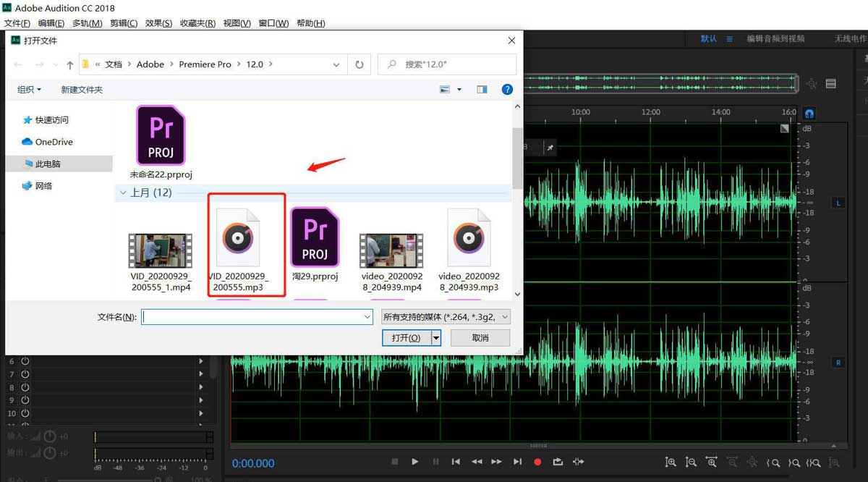Image resolution: width=868 pixels, height=482 pixels.
Task: Click the loop playback icon
Action: point(558,462)
